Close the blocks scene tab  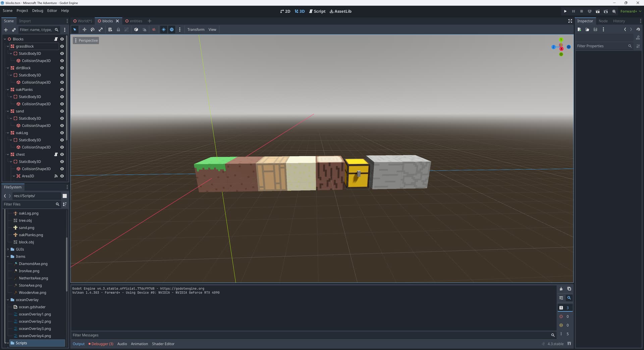coord(117,21)
